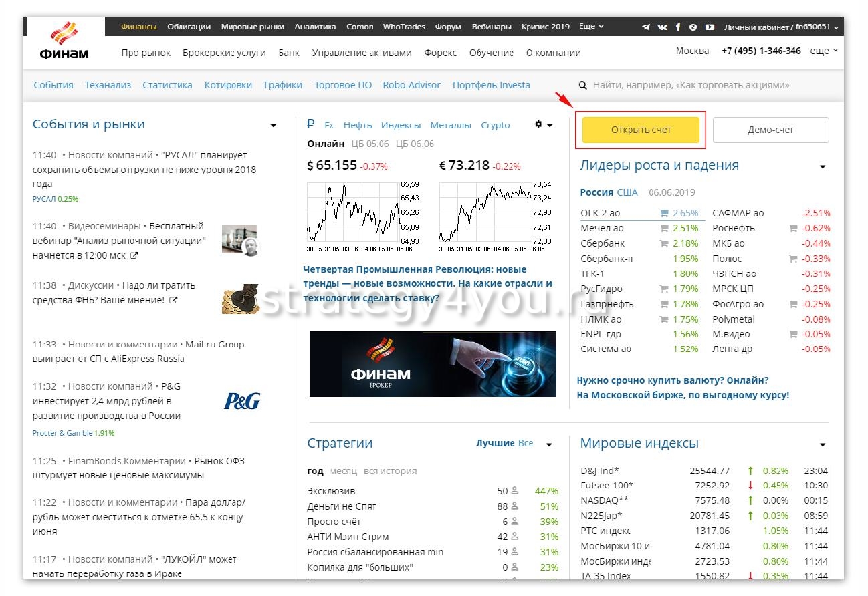Click the Демо-счет button
This screenshot has height=596, width=868.
pyautogui.click(x=770, y=130)
